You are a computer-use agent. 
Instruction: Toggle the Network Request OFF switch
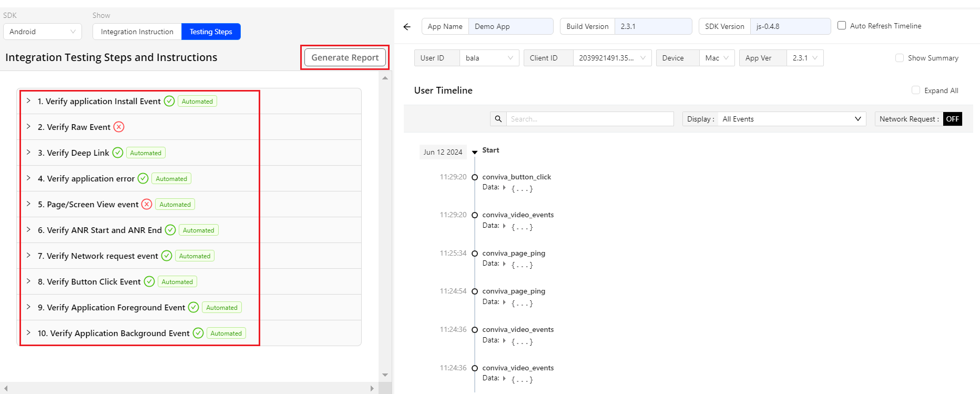[953, 119]
